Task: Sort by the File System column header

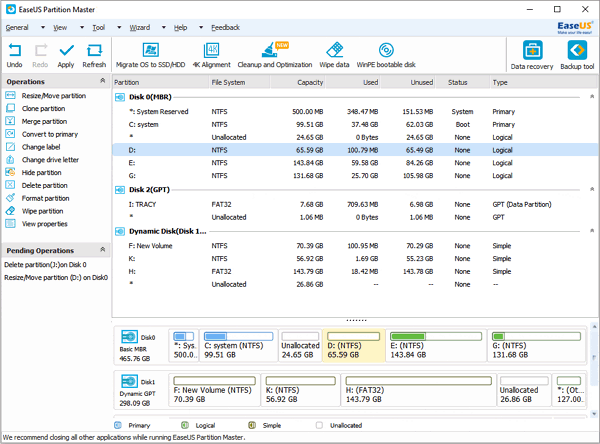Action: pyautogui.click(x=240, y=82)
